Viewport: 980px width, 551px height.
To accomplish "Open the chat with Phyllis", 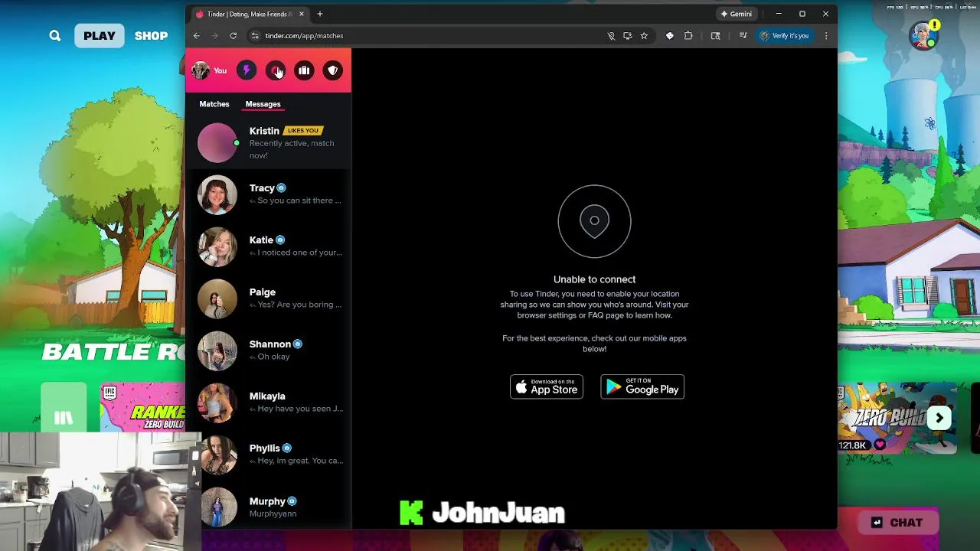I will 269,455.
